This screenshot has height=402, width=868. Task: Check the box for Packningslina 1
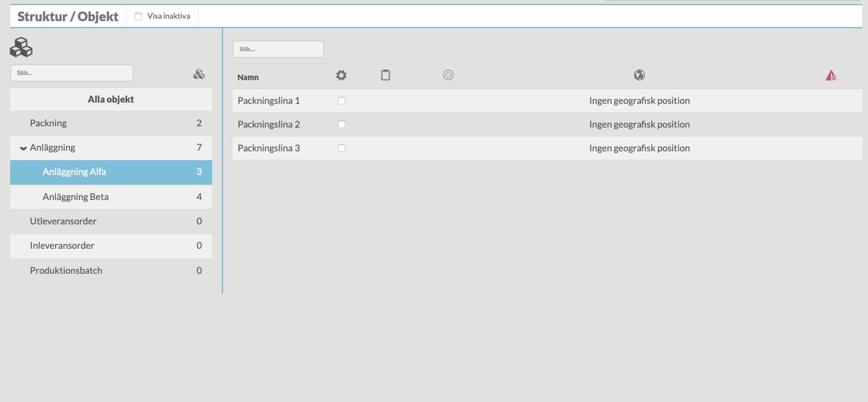(342, 101)
